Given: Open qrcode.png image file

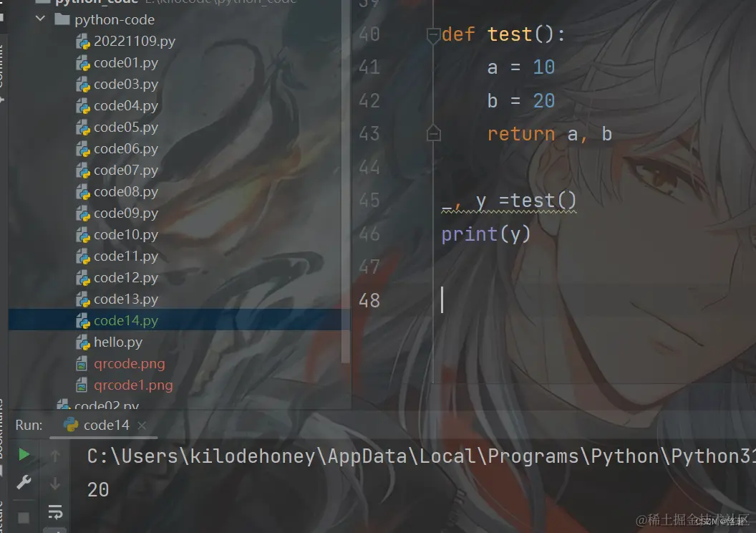Looking at the screenshot, I should [129, 364].
